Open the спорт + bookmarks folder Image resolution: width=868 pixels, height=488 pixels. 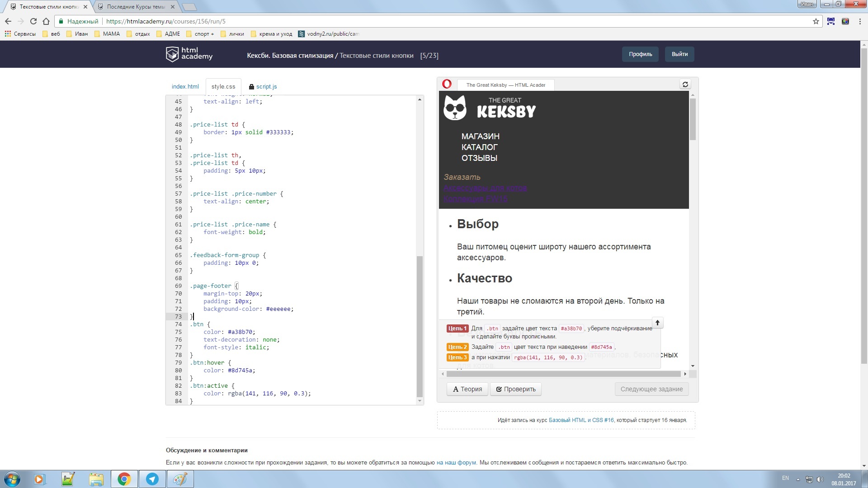point(200,34)
